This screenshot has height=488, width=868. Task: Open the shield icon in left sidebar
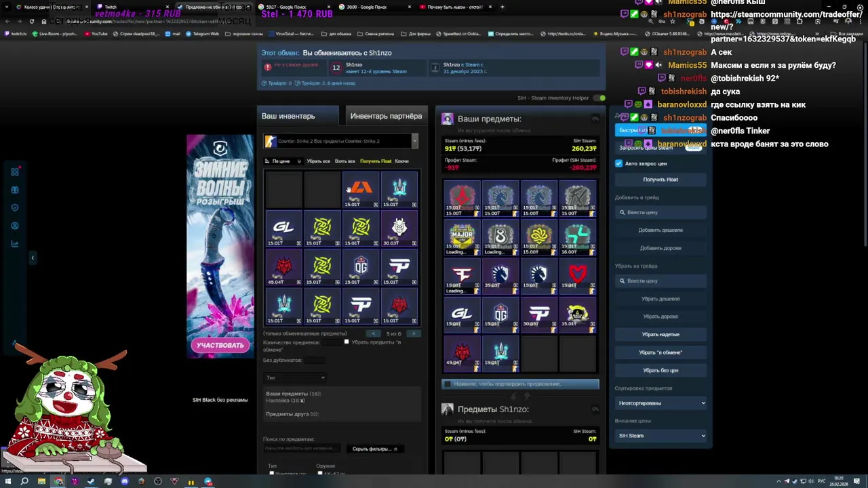point(15,207)
